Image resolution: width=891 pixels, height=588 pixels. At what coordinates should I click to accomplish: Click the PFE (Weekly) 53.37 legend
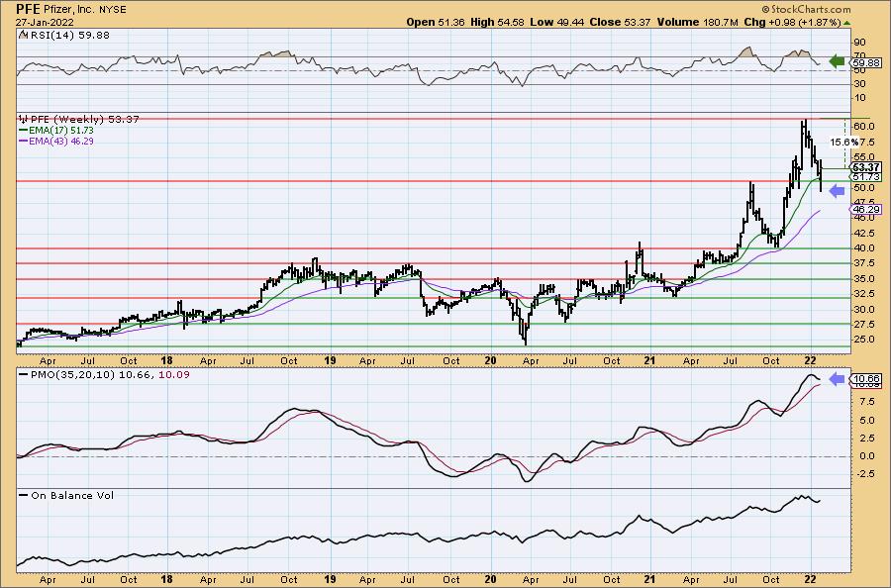[x=85, y=120]
